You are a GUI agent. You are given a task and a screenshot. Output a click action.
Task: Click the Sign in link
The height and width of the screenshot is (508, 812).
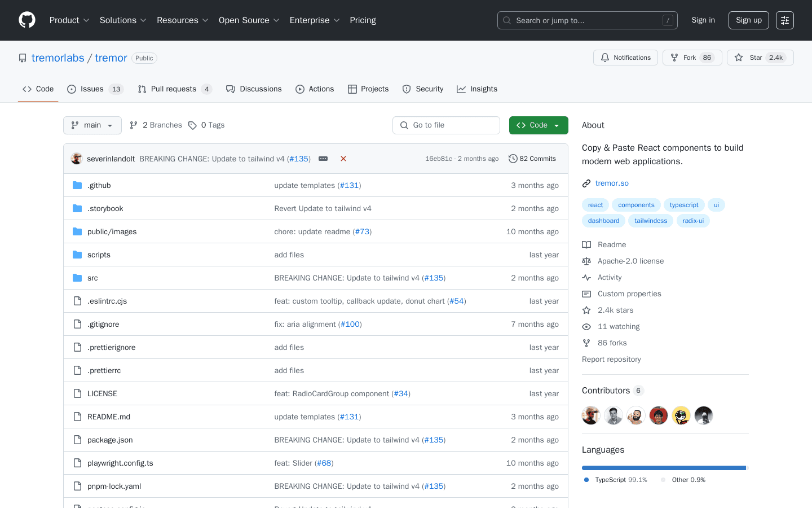click(x=703, y=20)
